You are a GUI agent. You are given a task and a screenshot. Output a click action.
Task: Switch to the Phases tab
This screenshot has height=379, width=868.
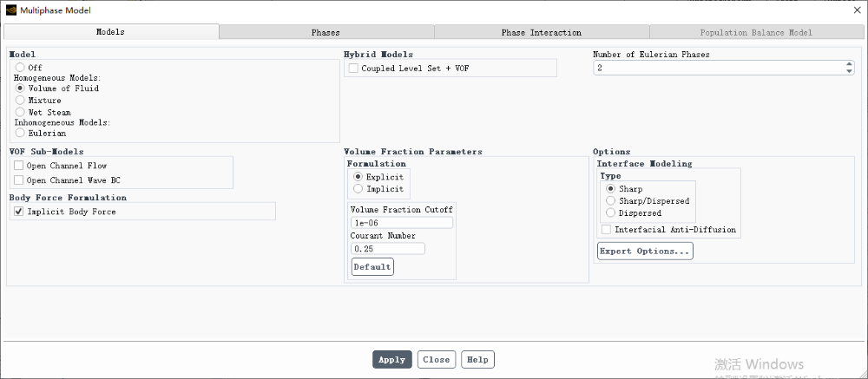pyautogui.click(x=325, y=32)
